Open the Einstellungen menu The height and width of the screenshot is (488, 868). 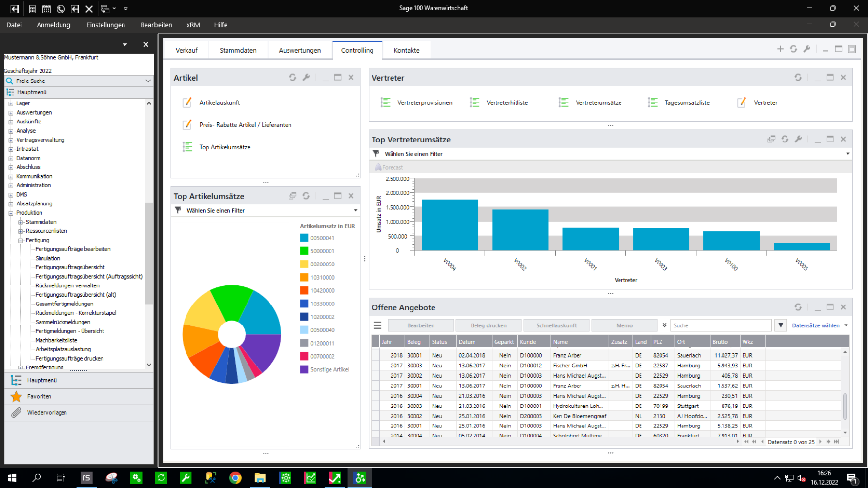click(105, 25)
